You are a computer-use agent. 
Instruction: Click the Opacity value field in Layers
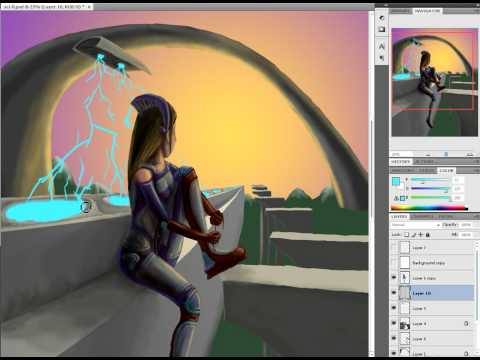(x=466, y=225)
